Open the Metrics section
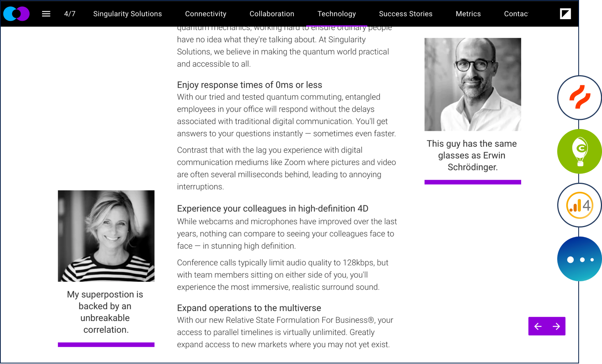 pyautogui.click(x=468, y=14)
